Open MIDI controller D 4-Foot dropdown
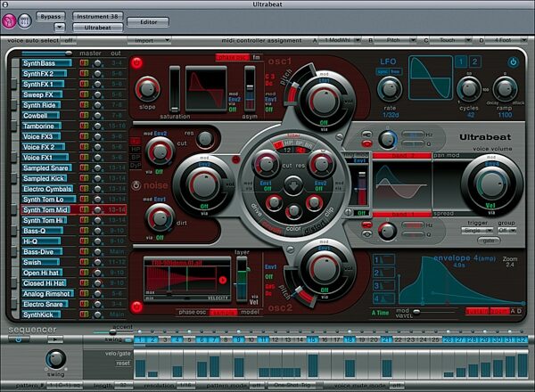The height and width of the screenshot is (392, 535). 506,40
